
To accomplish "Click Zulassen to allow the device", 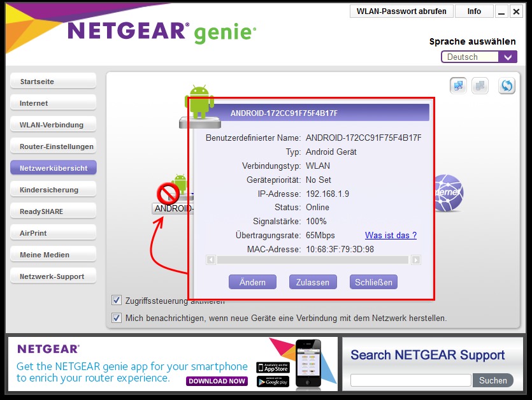I will pyautogui.click(x=313, y=282).
